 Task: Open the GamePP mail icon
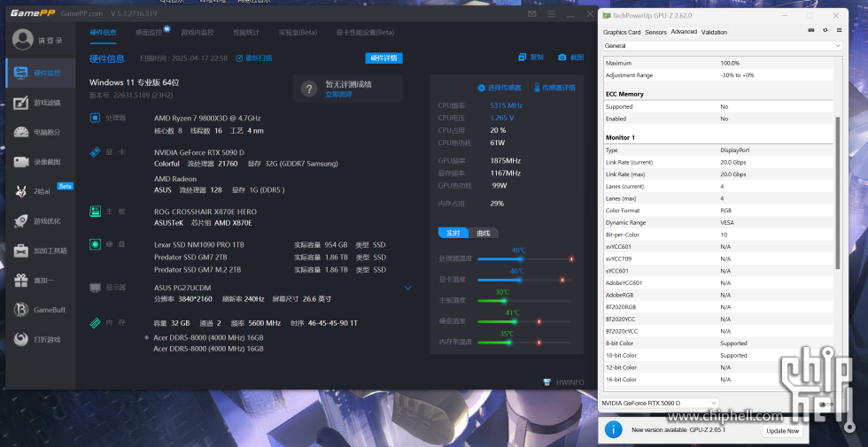coord(532,14)
